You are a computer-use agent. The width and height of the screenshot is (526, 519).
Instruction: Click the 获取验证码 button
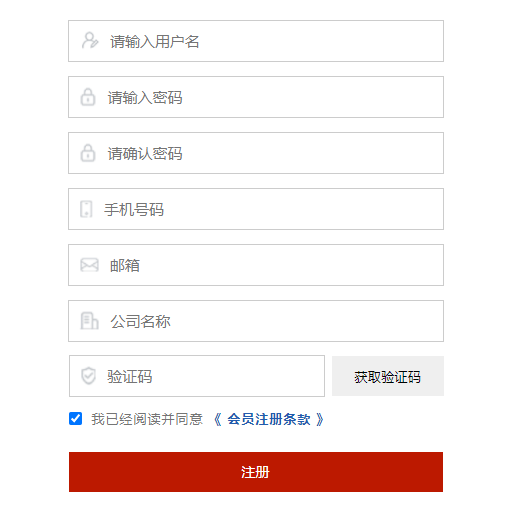point(388,376)
